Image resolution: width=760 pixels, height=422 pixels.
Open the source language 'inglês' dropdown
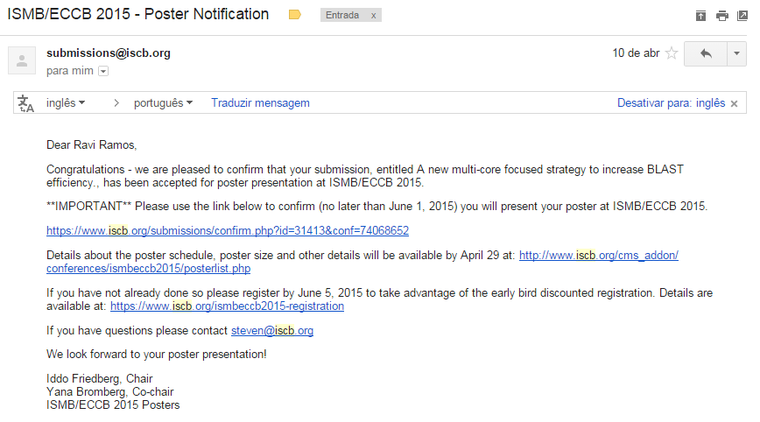click(x=66, y=103)
